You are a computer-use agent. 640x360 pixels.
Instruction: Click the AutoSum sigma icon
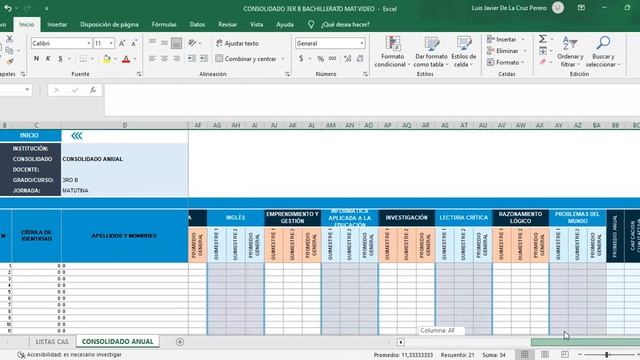542,39
